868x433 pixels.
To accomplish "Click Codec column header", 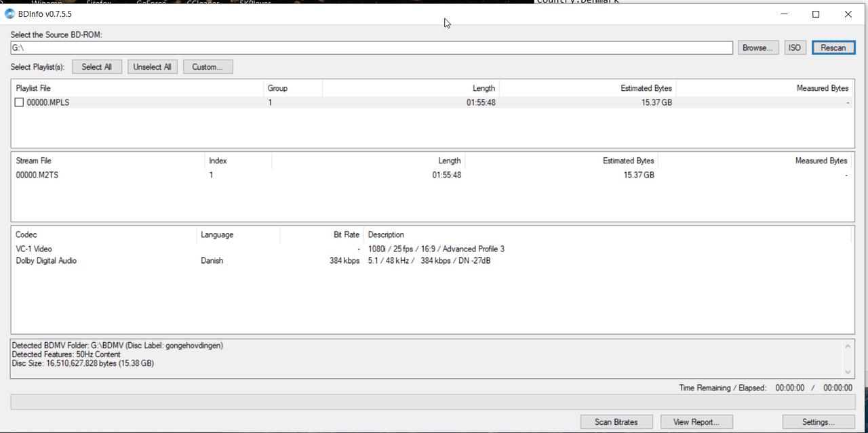I will click(104, 234).
